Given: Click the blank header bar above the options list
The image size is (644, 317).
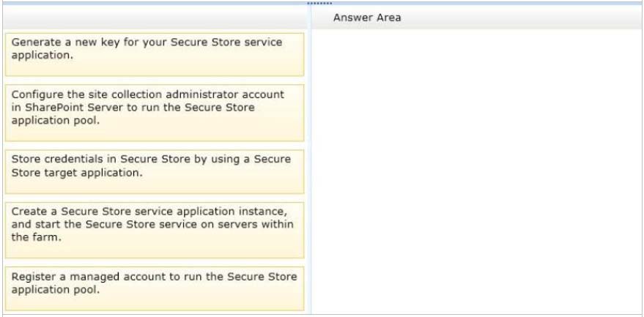Looking at the screenshot, I should pos(154,18).
